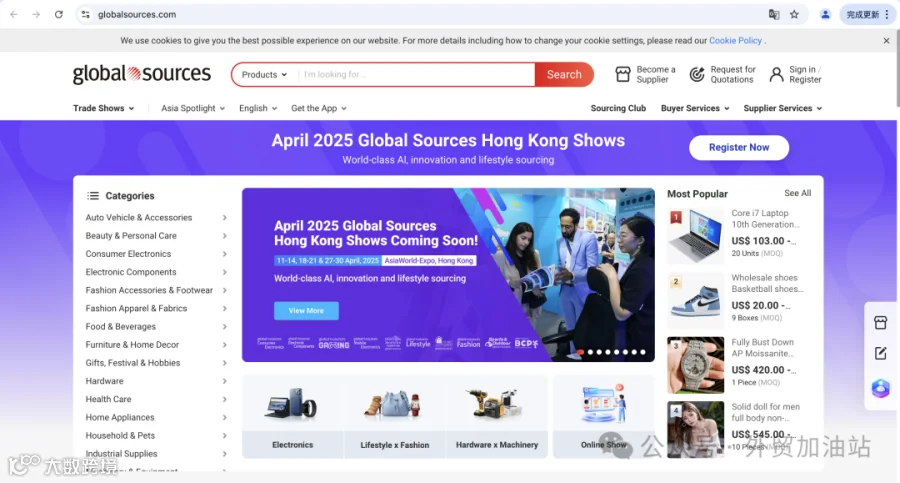Reload the page with refresh icon
This screenshot has width=900, height=483.
click(59, 14)
